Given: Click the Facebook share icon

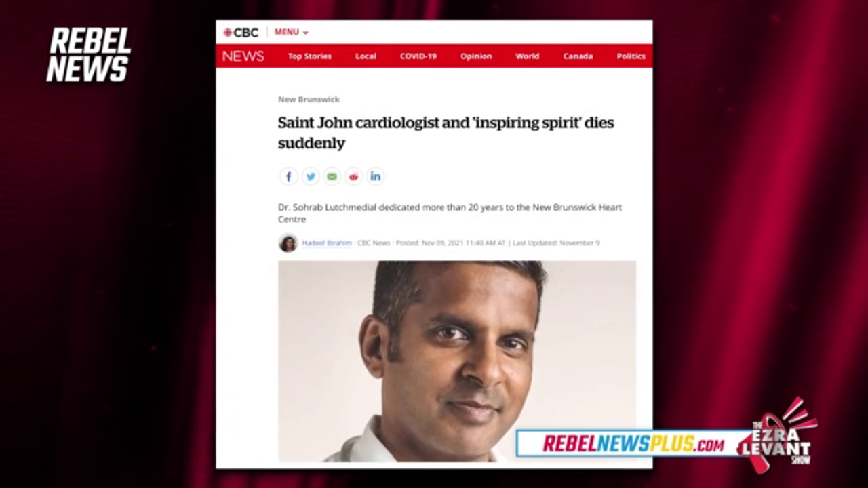Looking at the screenshot, I should point(289,177).
